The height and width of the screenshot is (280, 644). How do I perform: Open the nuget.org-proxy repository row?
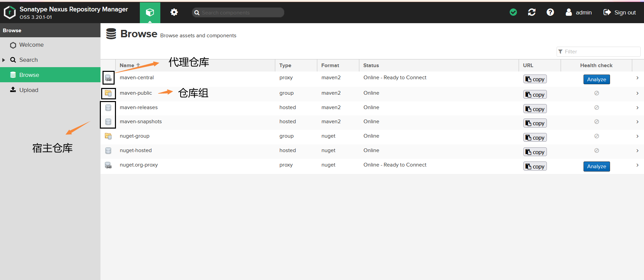tap(372, 166)
